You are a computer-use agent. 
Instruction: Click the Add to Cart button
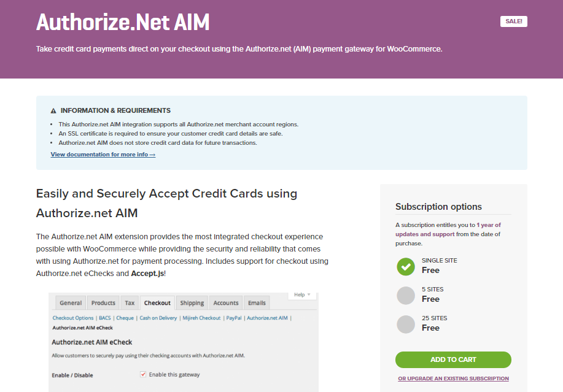[453, 359]
